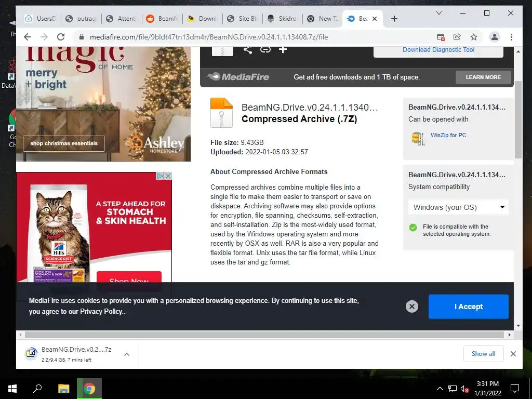Screen dimensions: 532x399
Task: Click the Ashley Homestore ad image
Action: point(103,104)
